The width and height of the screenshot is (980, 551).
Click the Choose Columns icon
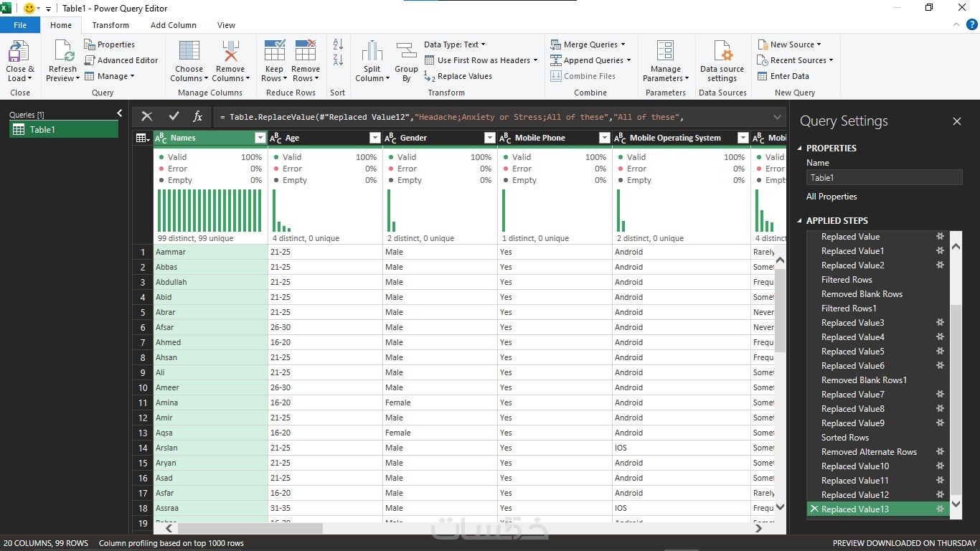[x=189, y=52]
